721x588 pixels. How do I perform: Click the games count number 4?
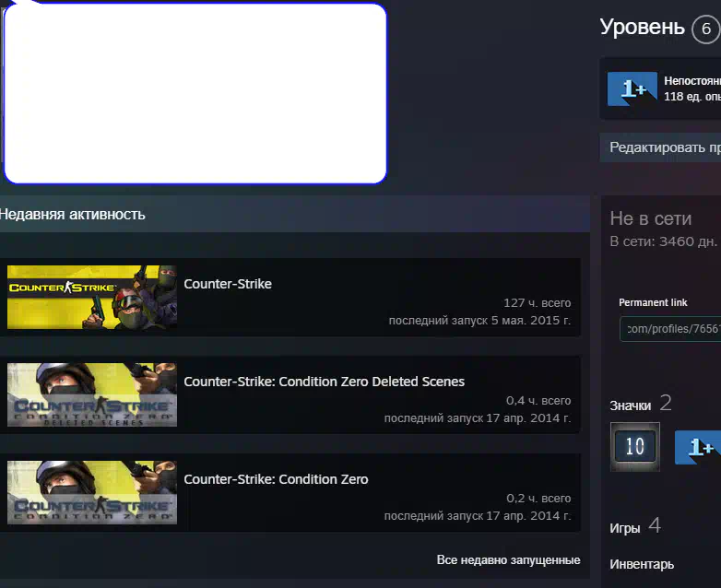pyautogui.click(x=655, y=525)
